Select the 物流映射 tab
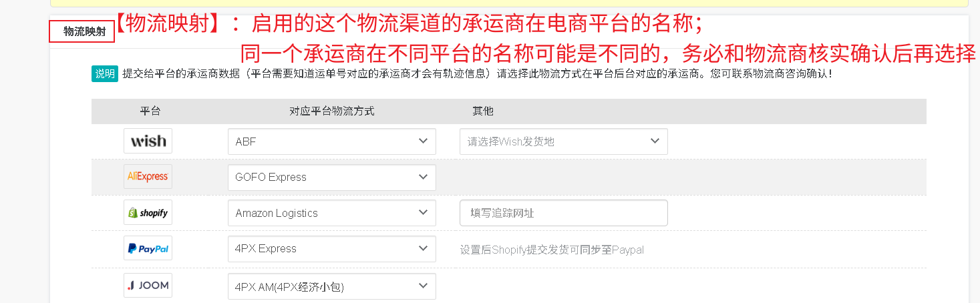The height and width of the screenshot is (303, 980). [x=82, y=31]
